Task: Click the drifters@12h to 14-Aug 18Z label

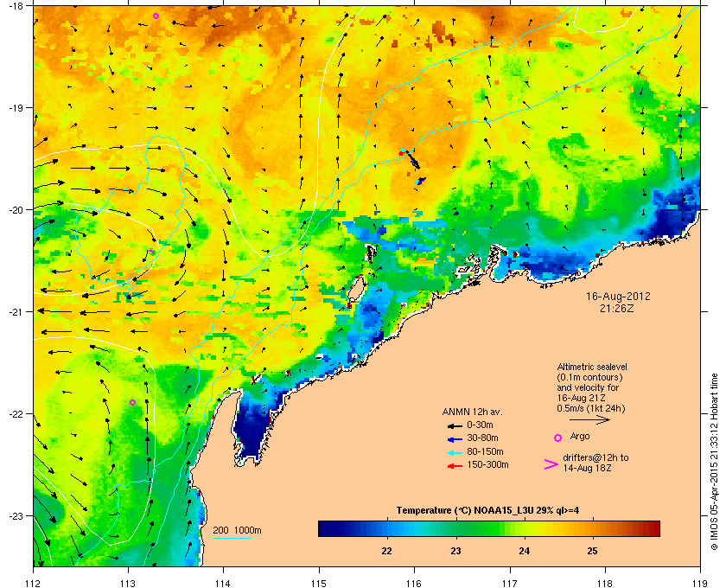Action: pyautogui.click(x=595, y=463)
